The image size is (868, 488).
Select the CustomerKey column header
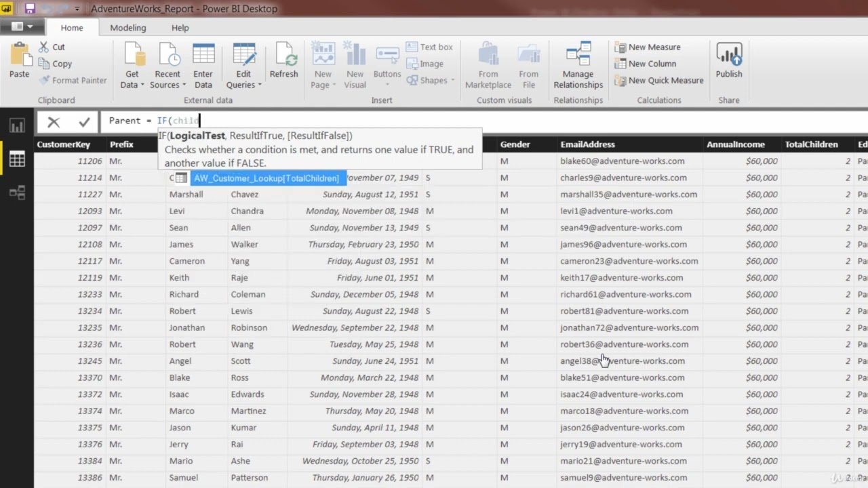[x=70, y=144]
